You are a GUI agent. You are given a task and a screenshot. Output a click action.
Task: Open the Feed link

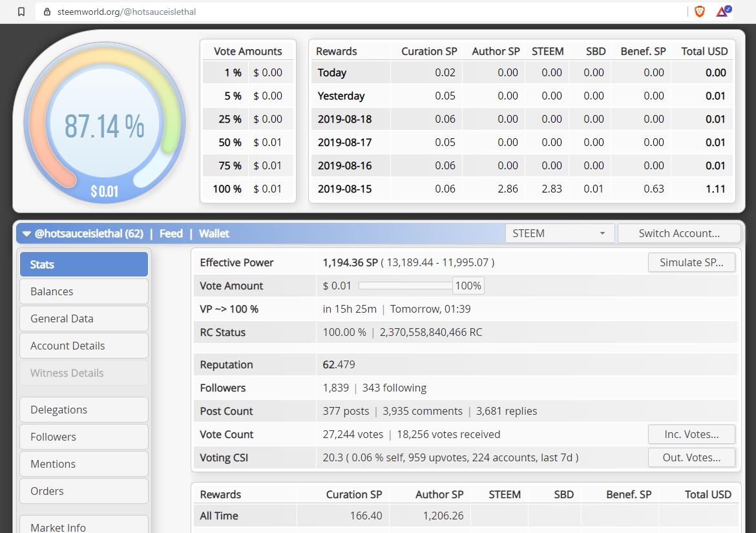coord(171,234)
